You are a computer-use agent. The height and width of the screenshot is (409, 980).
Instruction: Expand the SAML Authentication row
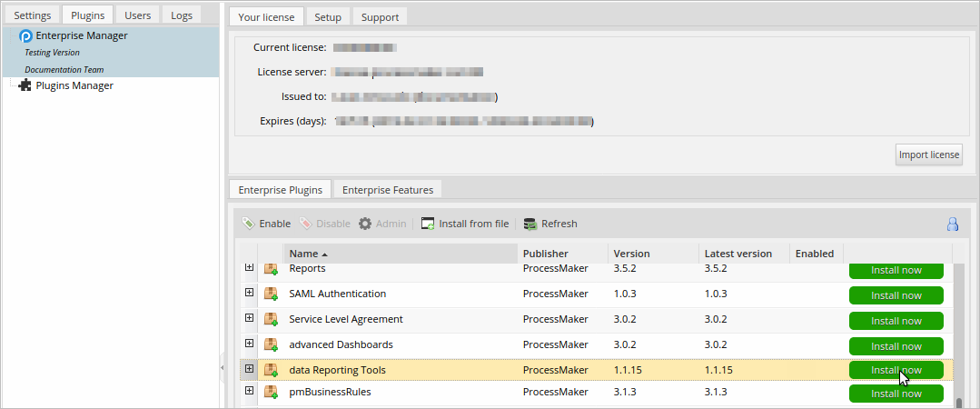[249, 293]
